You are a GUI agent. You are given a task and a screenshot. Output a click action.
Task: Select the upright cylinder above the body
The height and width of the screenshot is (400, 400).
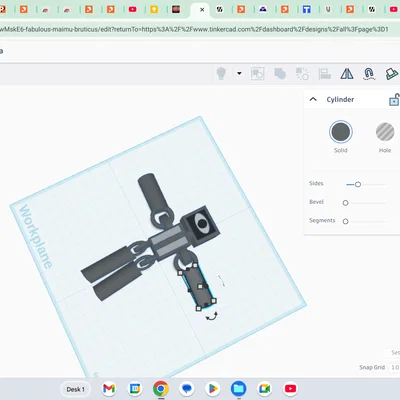pyautogui.click(x=152, y=192)
